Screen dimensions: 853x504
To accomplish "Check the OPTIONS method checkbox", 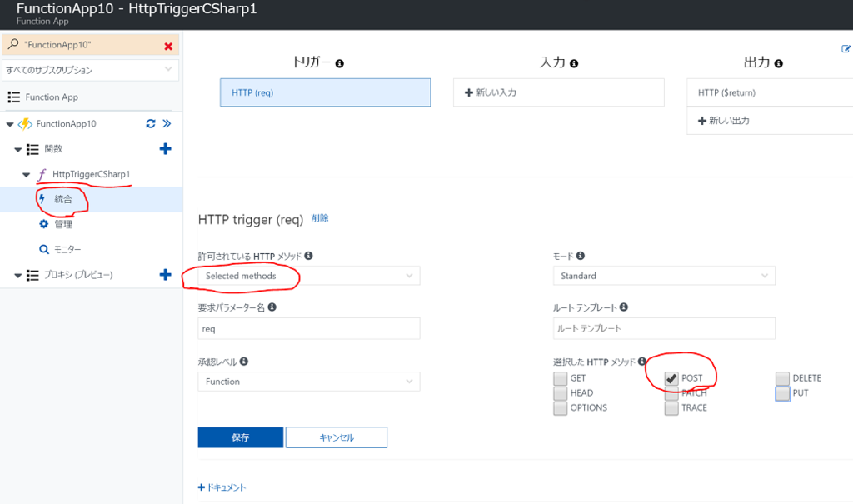I will [x=561, y=408].
